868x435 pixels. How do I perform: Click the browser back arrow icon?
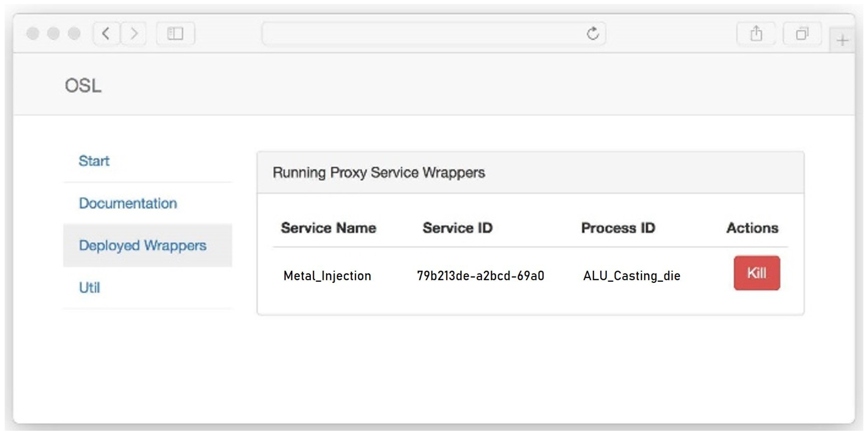click(x=106, y=33)
